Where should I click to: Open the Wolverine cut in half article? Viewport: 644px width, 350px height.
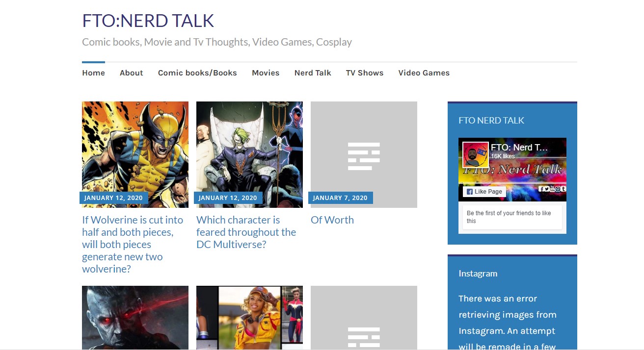(x=133, y=244)
